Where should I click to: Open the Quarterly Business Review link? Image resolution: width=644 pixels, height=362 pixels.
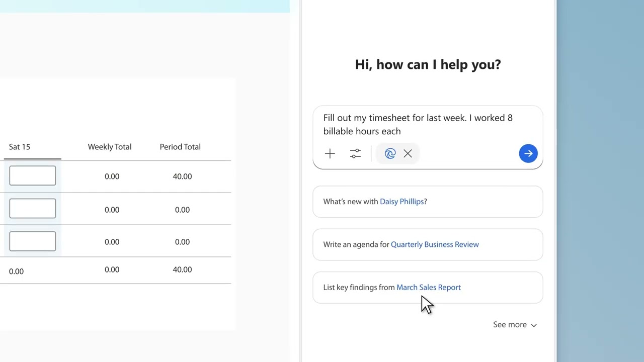click(x=435, y=244)
